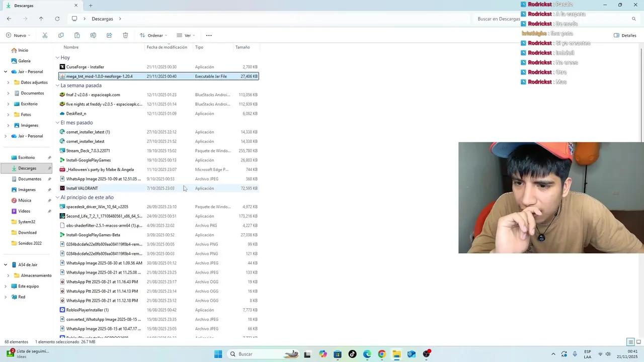Select fnaf 2 v2.0.6 file
The image size is (644, 362).
coord(158,95)
